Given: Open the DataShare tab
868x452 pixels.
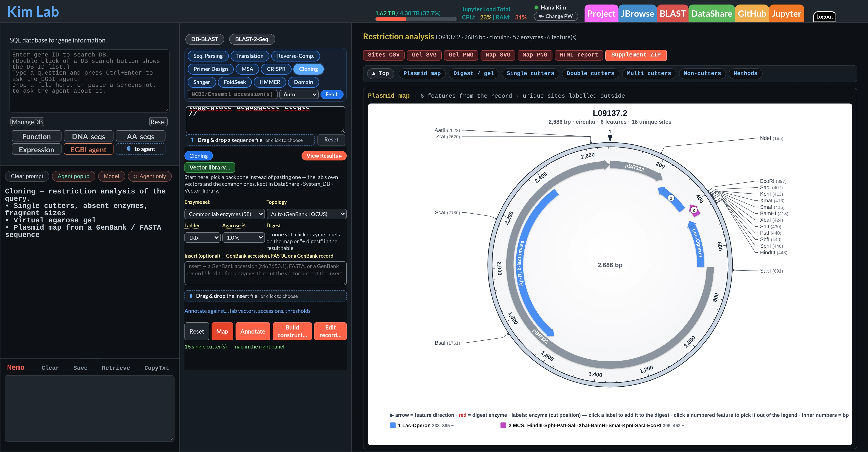Looking at the screenshot, I should [712, 14].
